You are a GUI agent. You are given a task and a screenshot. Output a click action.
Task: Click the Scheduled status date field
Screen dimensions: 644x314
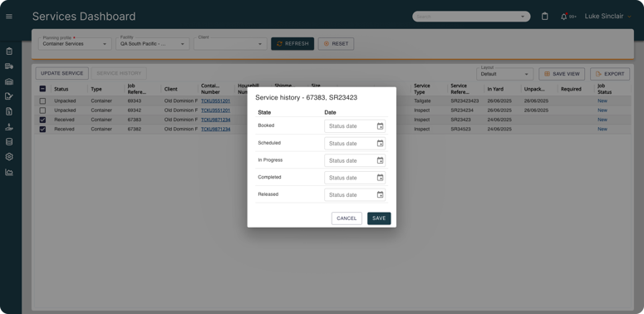355,143
